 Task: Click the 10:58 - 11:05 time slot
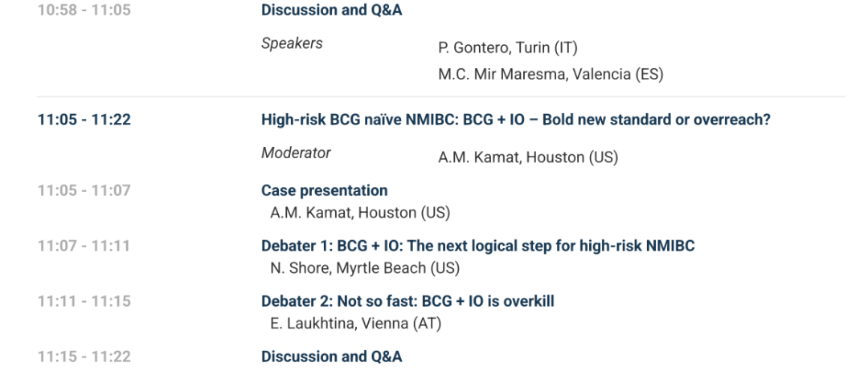click(84, 11)
